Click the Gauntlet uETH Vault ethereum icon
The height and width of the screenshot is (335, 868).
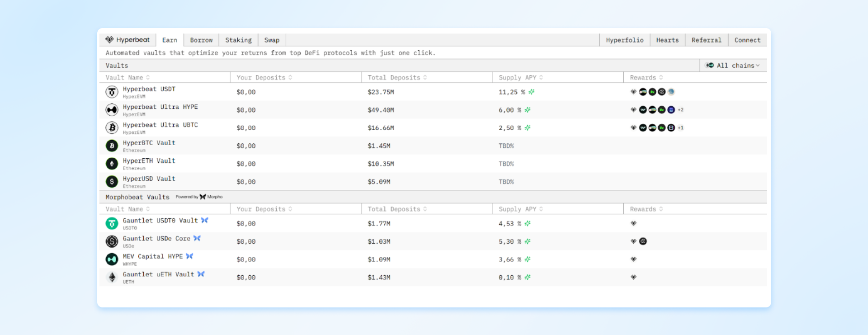click(x=112, y=277)
